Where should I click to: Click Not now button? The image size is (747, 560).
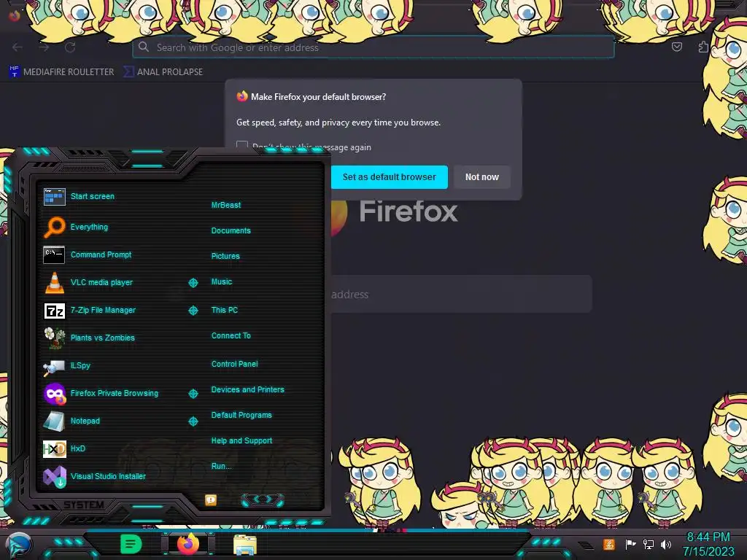pyautogui.click(x=481, y=177)
